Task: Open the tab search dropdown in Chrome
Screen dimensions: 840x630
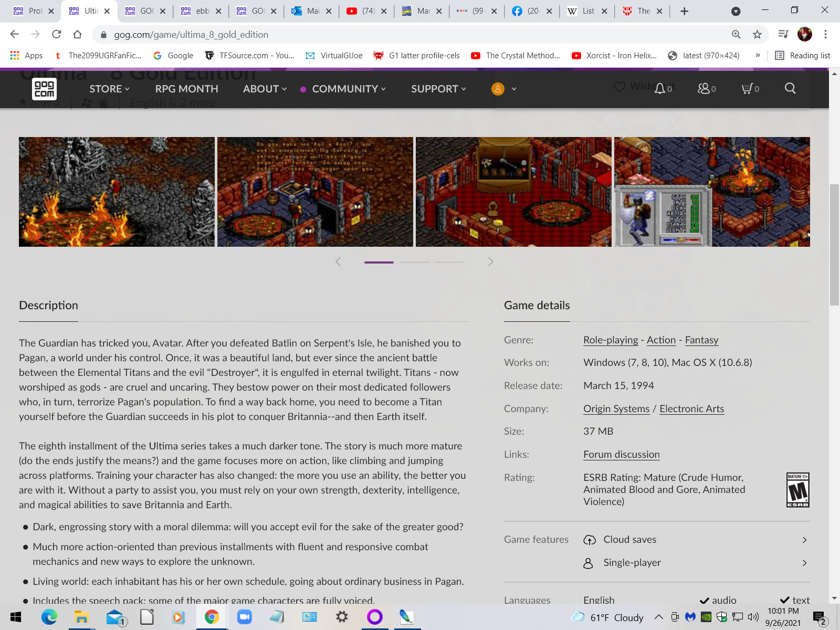Action: click(x=736, y=11)
